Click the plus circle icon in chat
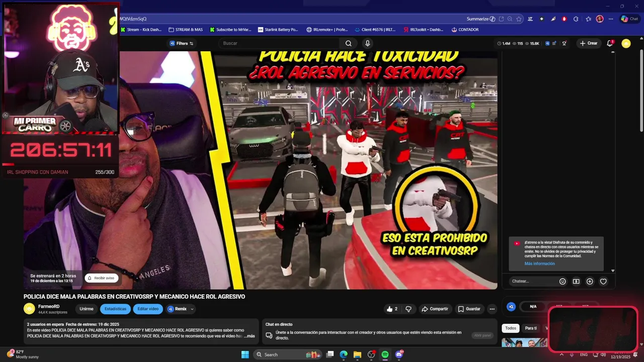644x362 pixels. point(590,282)
